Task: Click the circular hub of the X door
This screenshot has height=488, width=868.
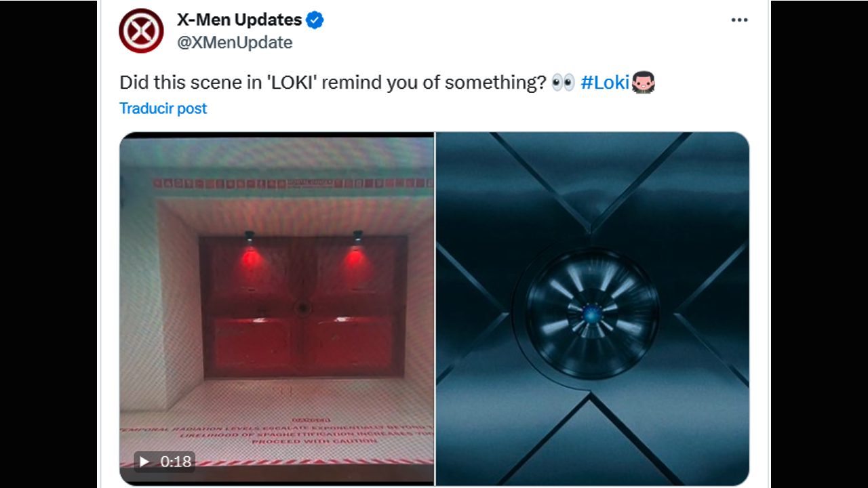Action: (592, 313)
